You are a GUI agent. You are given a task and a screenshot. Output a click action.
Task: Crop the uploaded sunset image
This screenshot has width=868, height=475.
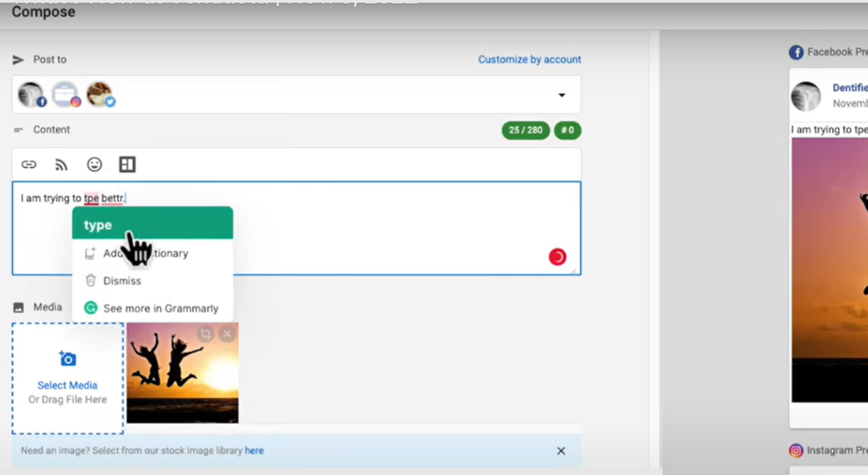tap(205, 334)
